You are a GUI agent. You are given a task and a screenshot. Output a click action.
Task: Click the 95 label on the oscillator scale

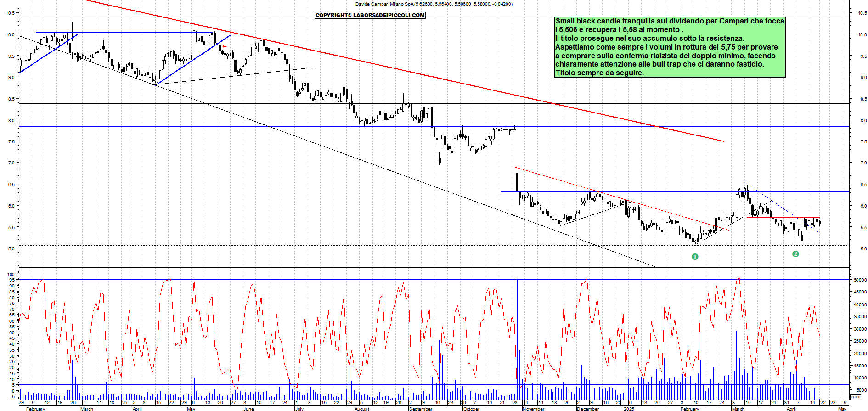coord(12,280)
